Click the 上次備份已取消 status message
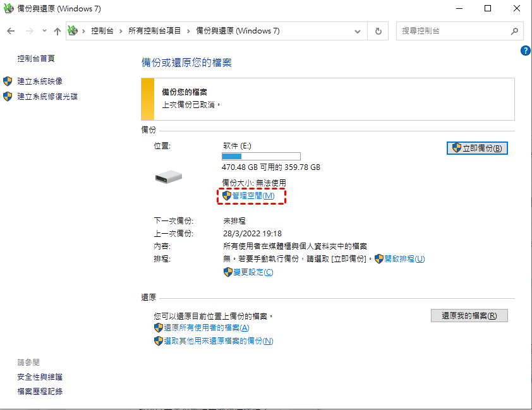532x410 pixels. (191, 104)
